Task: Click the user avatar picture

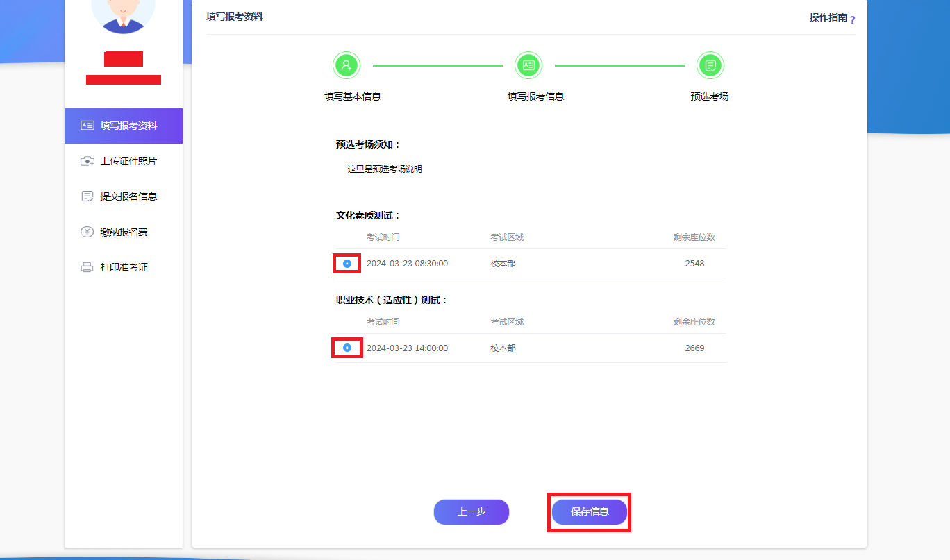Action: pos(124,14)
